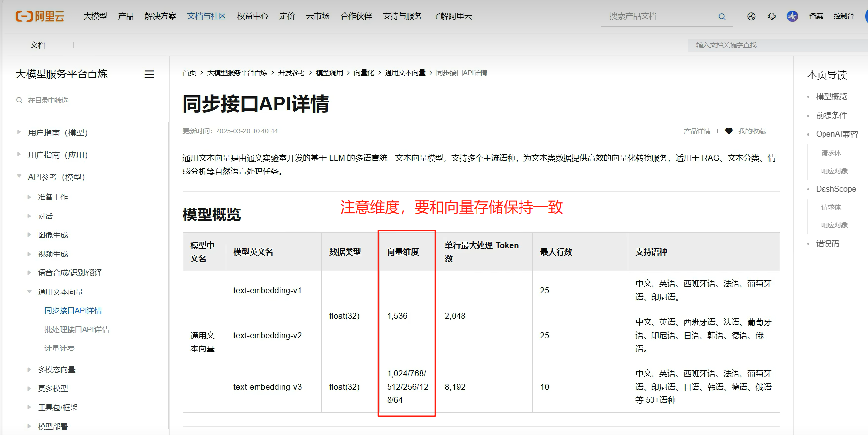Open 权益中心 top menu

point(253,16)
